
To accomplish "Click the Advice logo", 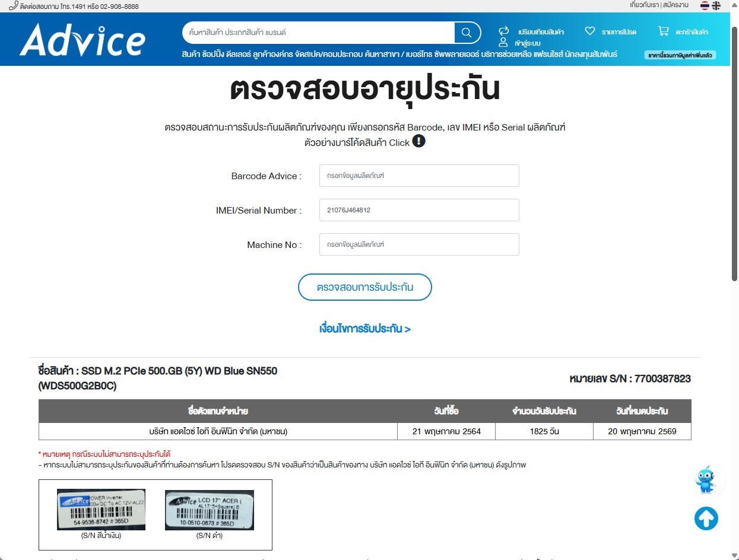I will [82, 40].
